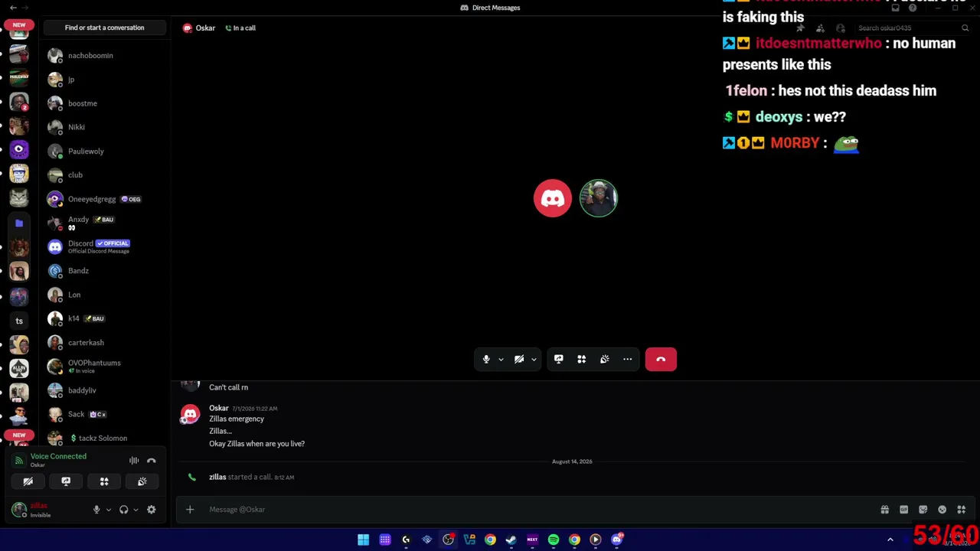Viewport: 980px width, 551px height.
Task: Share screen from the Voice Connected panel
Action: click(66, 481)
